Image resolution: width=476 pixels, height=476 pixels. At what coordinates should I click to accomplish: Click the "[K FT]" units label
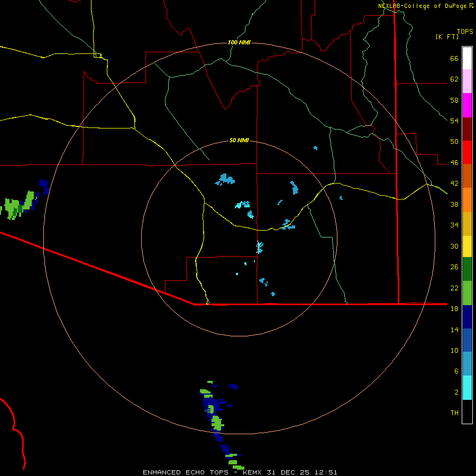(x=447, y=37)
